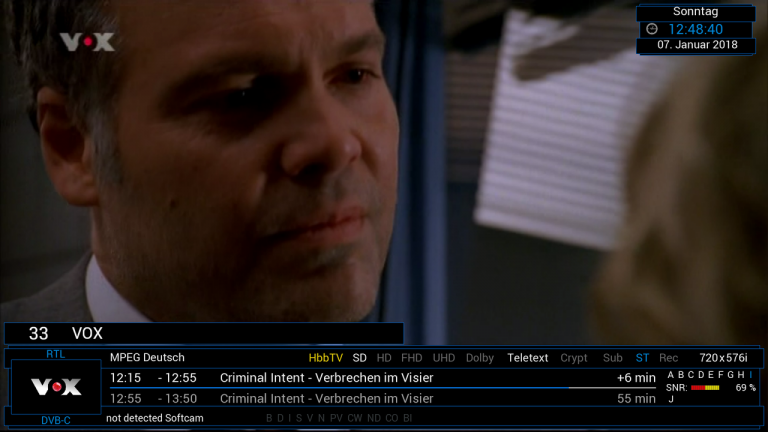768x432 pixels.
Task: Click the event progress bar
Action: 383,388
